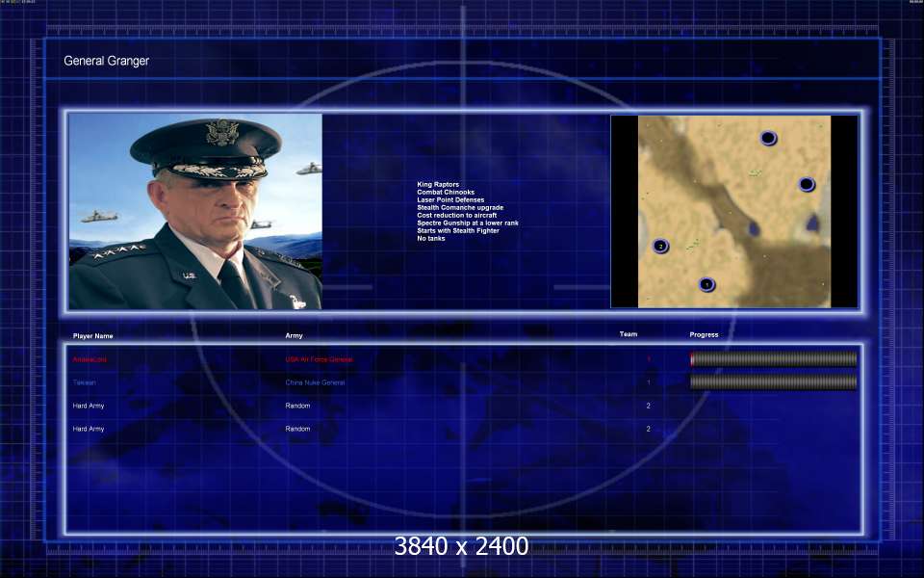Click 'Starts with Stealth Fighter' line
The image size is (924, 578).
tap(458, 230)
